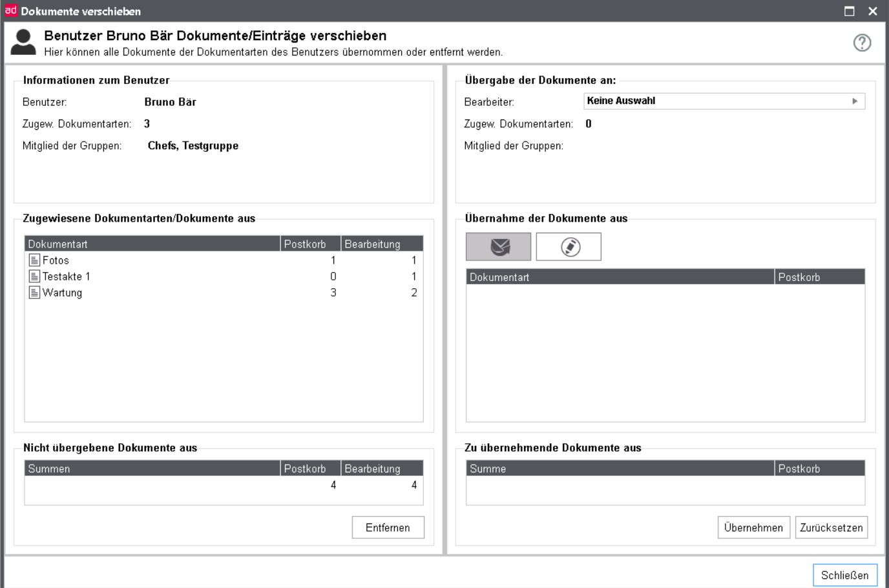Maximize the Dokumente verschieben window
889x588 pixels.
849,11
